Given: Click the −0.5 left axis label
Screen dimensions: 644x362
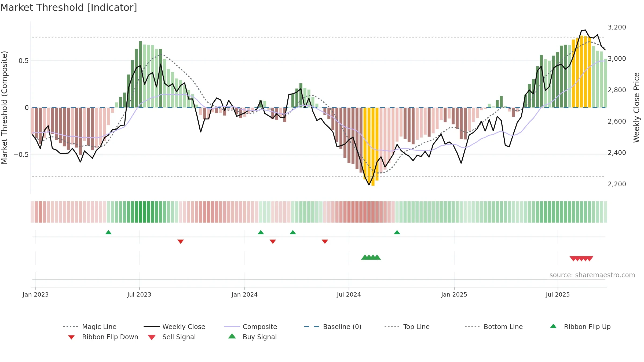Looking at the screenshot, I should [x=21, y=155].
